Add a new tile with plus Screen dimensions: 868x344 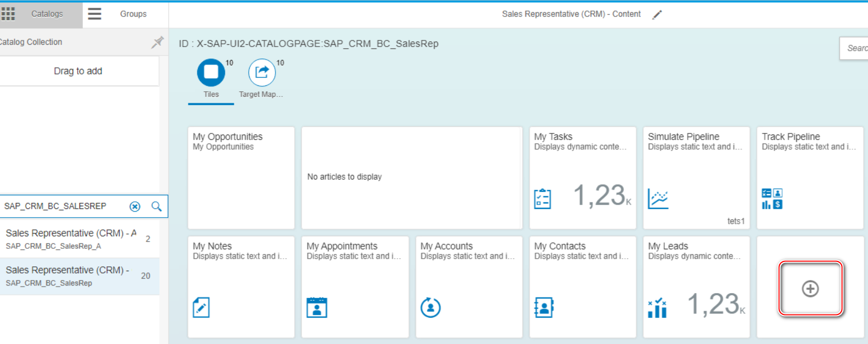coord(810,288)
